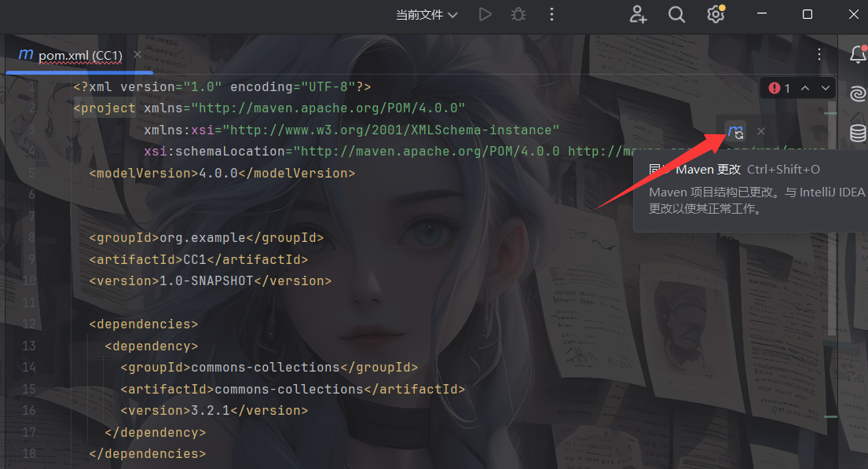Open Search Everywhere magnifier icon

(x=676, y=14)
